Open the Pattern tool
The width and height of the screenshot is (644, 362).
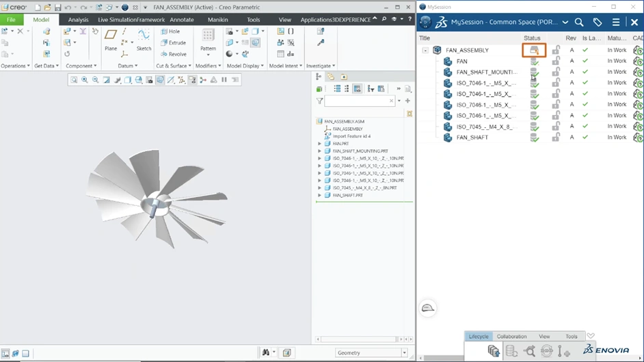click(208, 41)
